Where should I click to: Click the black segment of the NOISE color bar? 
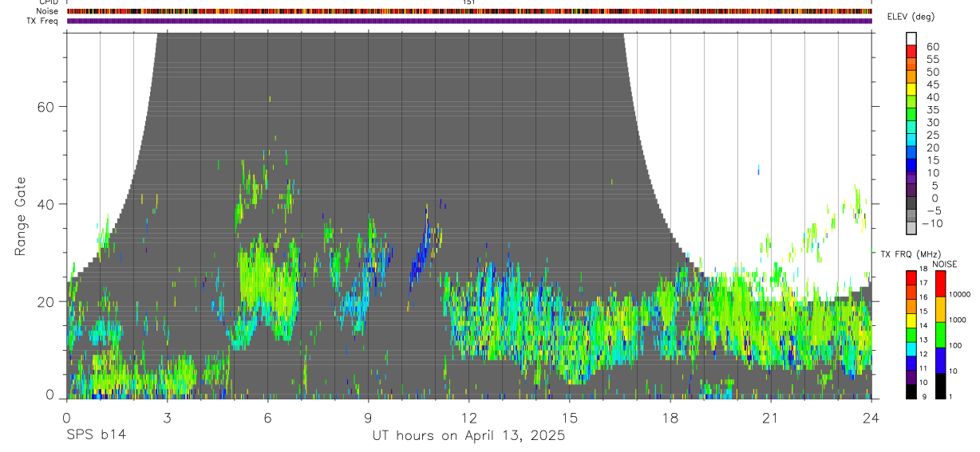[x=940, y=386]
